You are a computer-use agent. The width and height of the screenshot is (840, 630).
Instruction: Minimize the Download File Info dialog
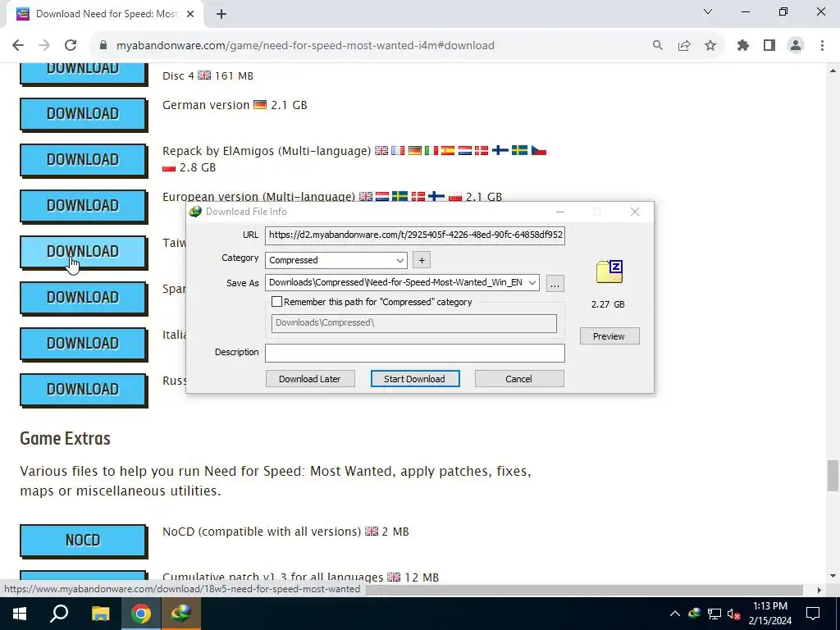point(559,212)
